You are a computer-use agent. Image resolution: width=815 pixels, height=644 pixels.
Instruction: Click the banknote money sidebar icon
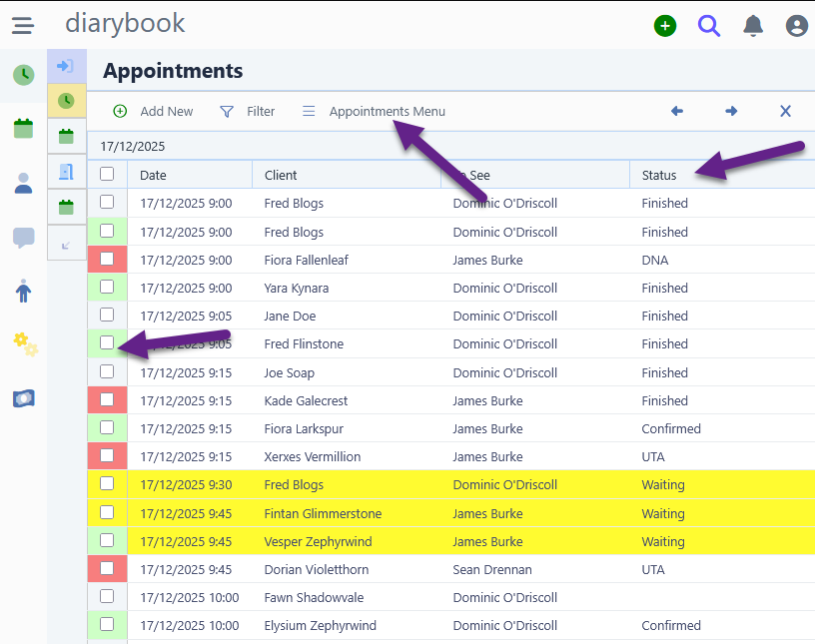coord(24,398)
